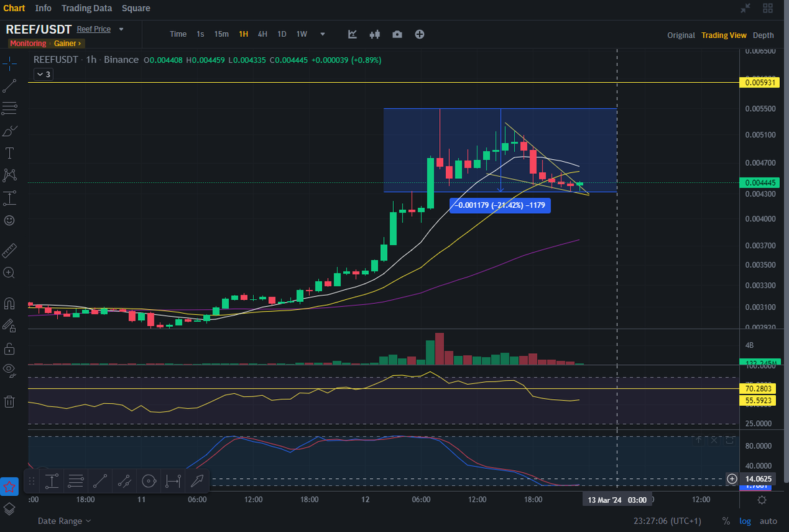Open the Gainer link in the header
This screenshot has width=789, height=532.
coord(65,43)
